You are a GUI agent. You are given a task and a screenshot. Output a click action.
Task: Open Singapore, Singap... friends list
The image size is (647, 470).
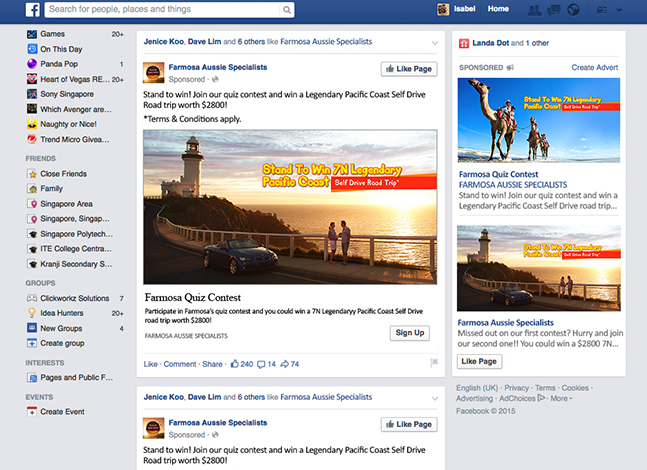tap(75, 219)
